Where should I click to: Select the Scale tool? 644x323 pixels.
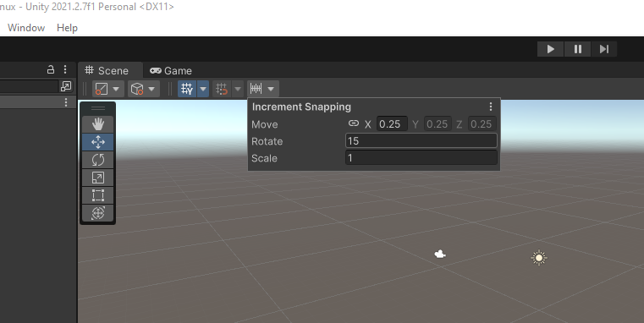point(98,178)
